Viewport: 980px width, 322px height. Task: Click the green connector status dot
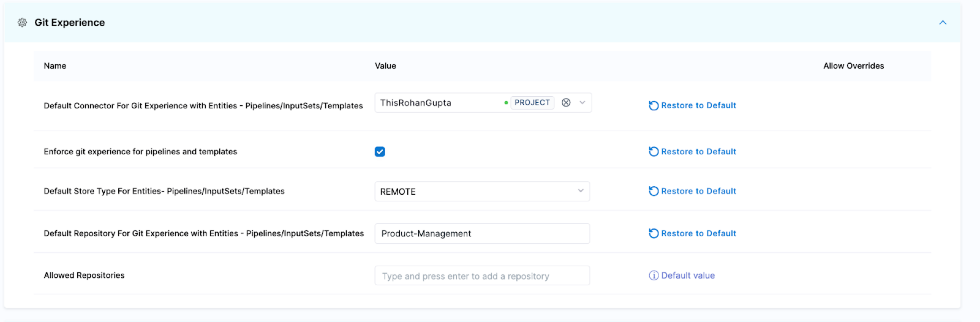click(x=506, y=103)
